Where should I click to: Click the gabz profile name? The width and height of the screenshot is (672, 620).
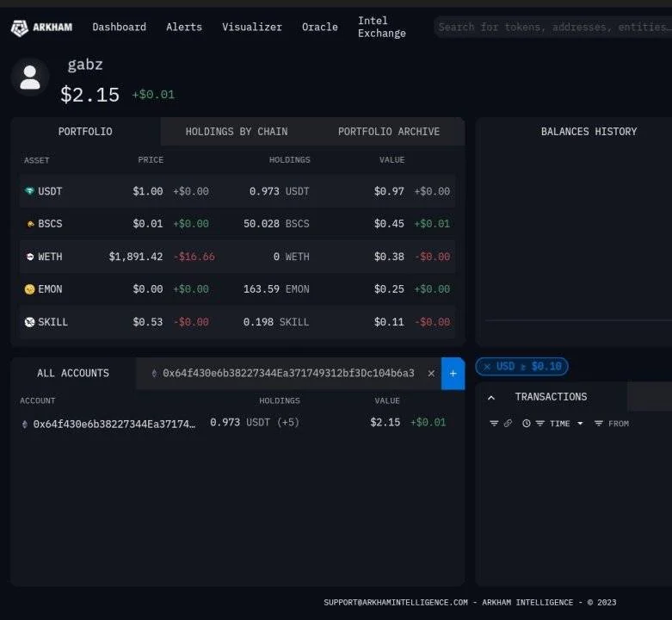pyautogui.click(x=85, y=65)
